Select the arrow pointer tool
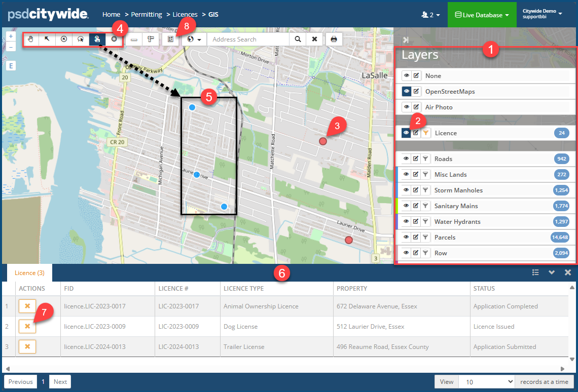Image resolution: width=578 pixels, height=392 pixels. 47,39
